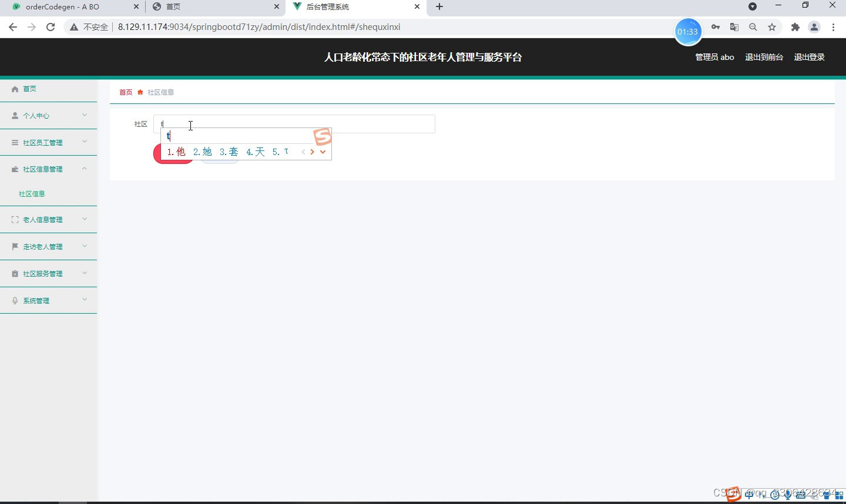
Task: Bookmark this page with star icon
Action: click(772, 27)
